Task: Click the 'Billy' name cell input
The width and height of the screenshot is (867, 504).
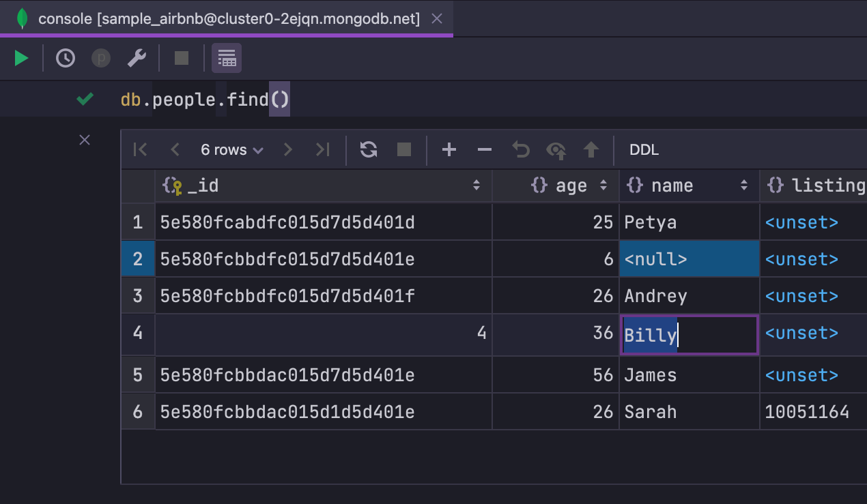Action: coord(688,335)
